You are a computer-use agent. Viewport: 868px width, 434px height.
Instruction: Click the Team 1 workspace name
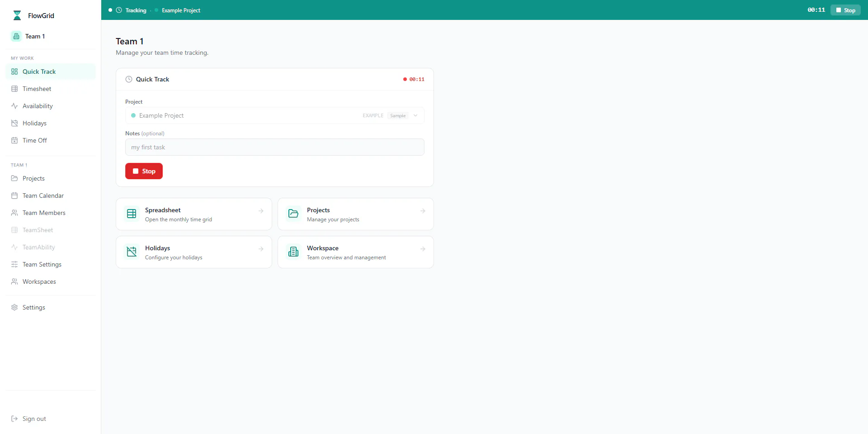[35, 36]
